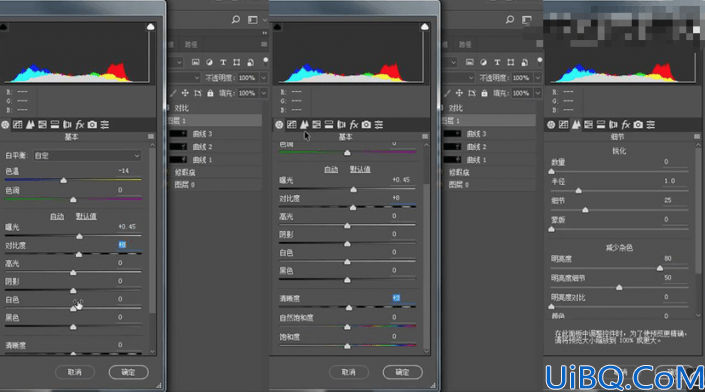Click the 饱和度 slider handle
This screenshot has width=705, height=392.
pos(347,346)
